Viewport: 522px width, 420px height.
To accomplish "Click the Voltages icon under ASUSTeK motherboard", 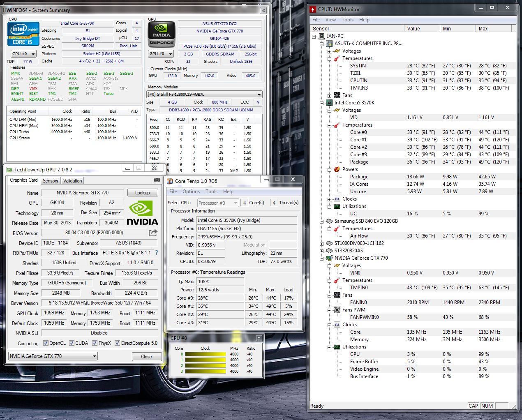I will pyautogui.click(x=337, y=51).
